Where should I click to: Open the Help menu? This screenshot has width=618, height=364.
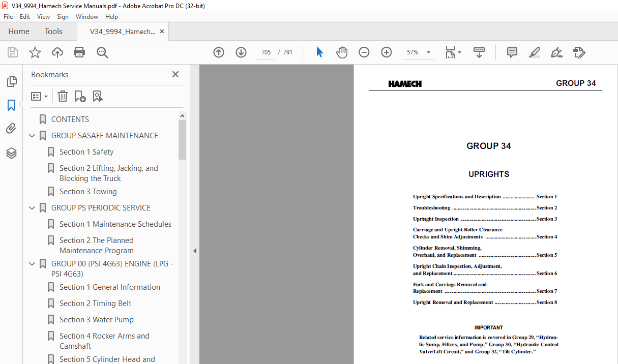[x=111, y=17]
